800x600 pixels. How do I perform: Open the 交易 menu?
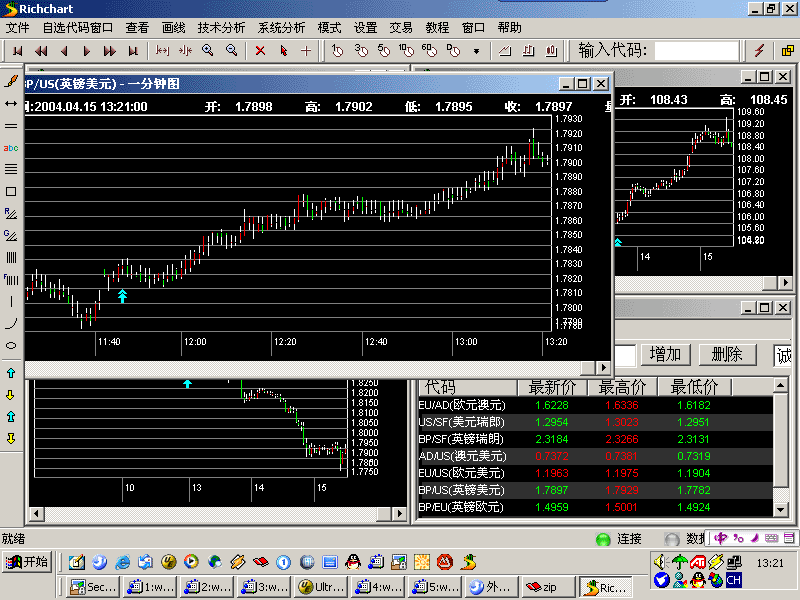point(401,28)
